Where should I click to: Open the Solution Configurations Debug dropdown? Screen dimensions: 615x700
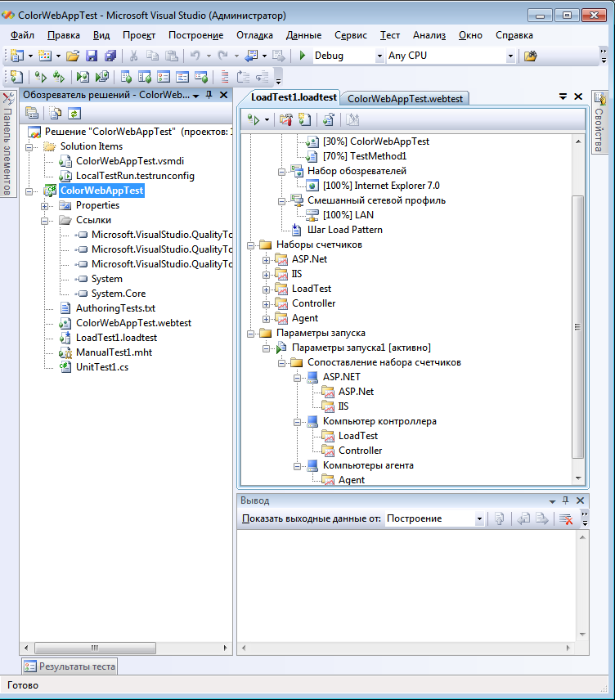(x=379, y=56)
